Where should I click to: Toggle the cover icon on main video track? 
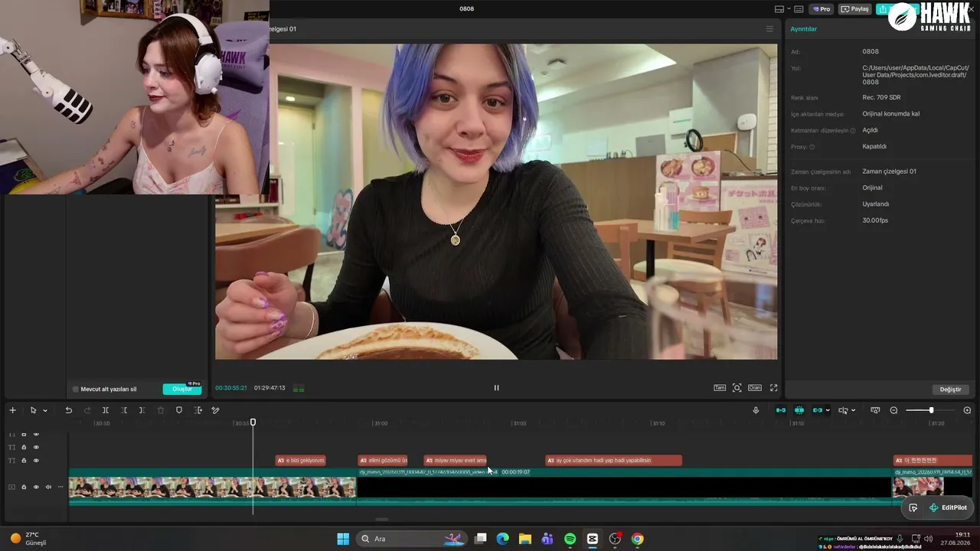tap(11, 487)
